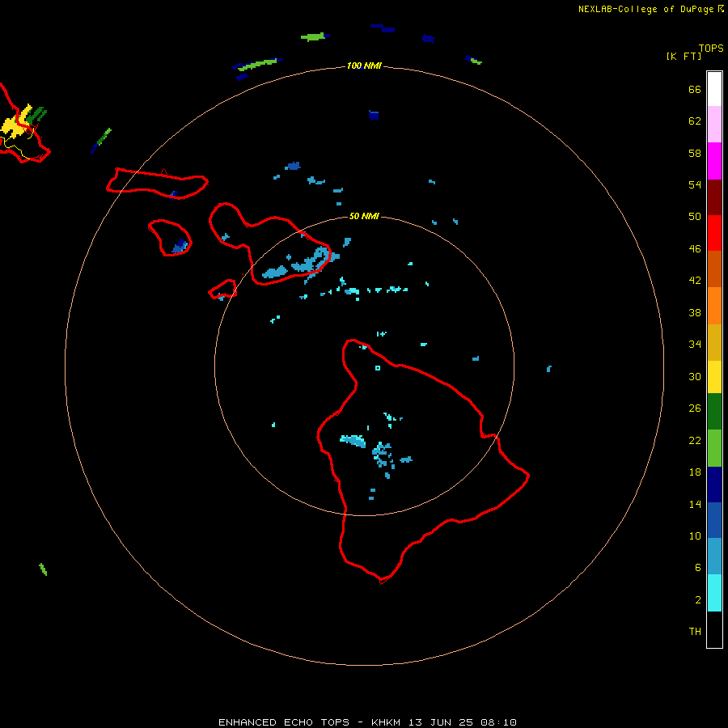Click the 54 scale label
Screen dimensions: 728x728
coord(695,184)
